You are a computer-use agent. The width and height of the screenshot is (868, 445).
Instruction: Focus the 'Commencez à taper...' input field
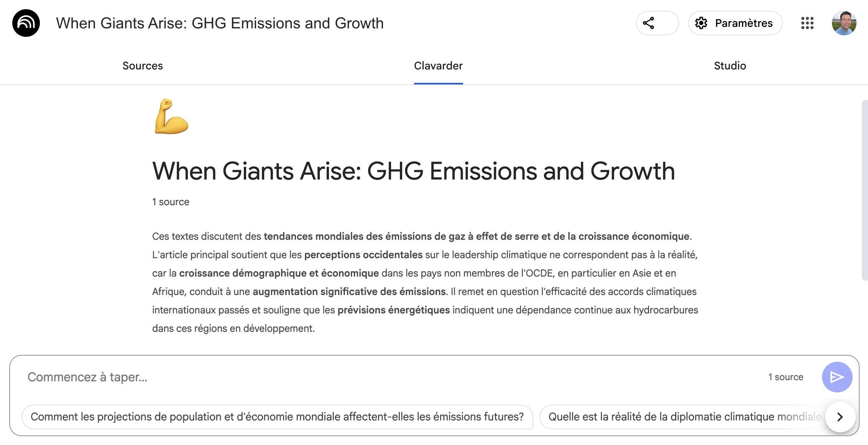(391, 377)
